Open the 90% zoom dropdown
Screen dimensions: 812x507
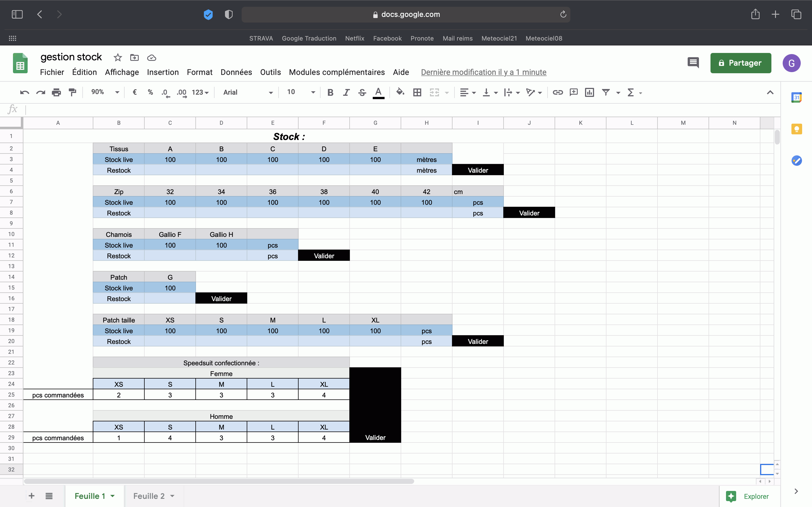tap(105, 92)
